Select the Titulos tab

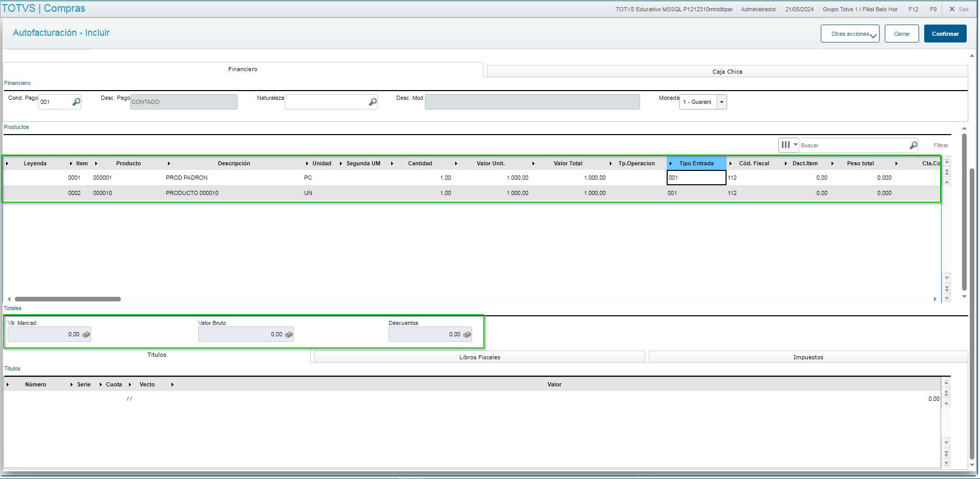point(157,355)
